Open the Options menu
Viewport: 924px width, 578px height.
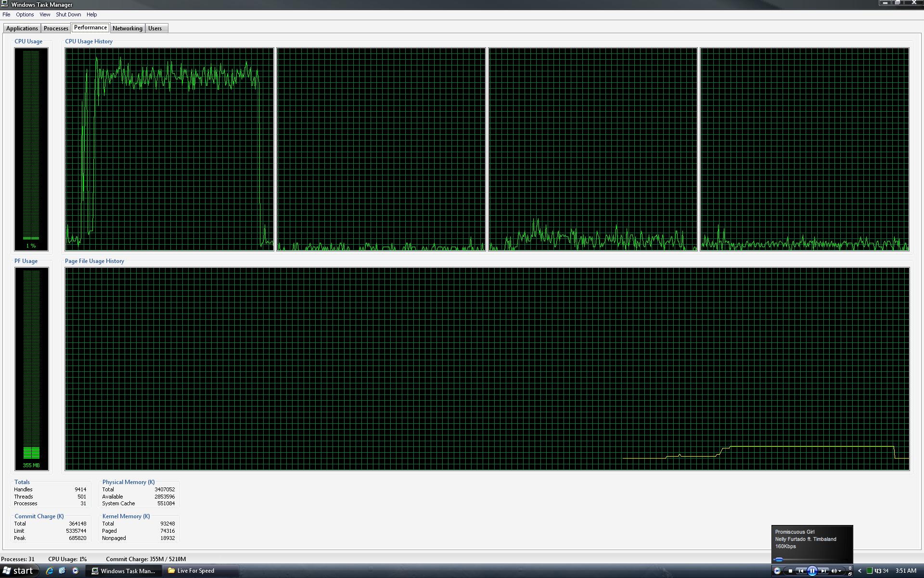click(25, 14)
